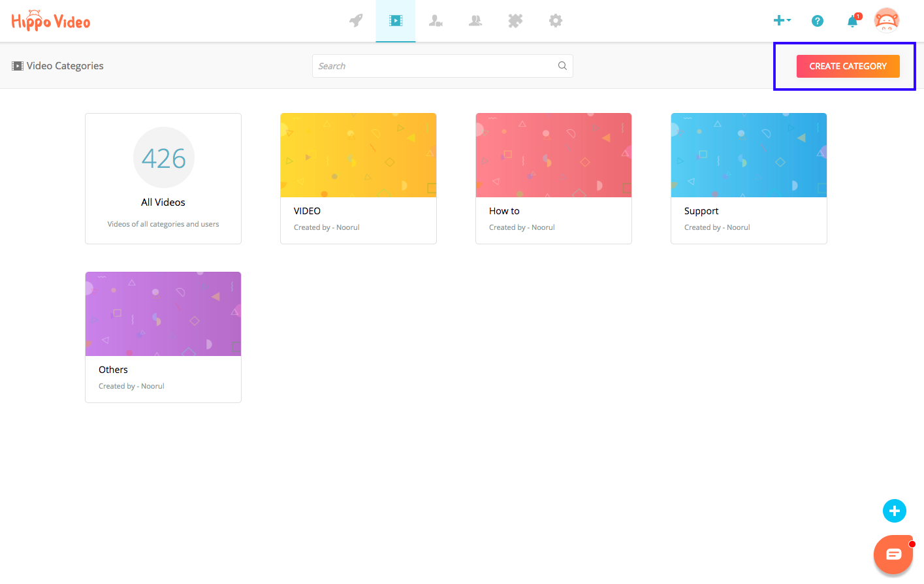924x584 pixels.
Task: Open the settings gear icon
Action: [x=556, y=21]
